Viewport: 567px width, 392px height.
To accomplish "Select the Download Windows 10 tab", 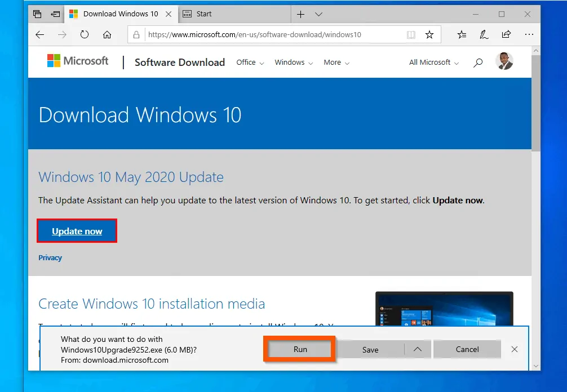I will click(121, 14).
